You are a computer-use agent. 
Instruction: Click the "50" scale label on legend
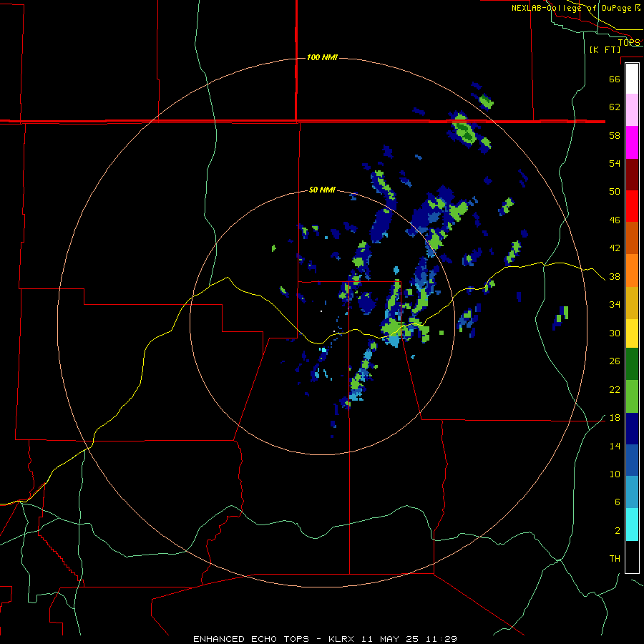[615, 192]
